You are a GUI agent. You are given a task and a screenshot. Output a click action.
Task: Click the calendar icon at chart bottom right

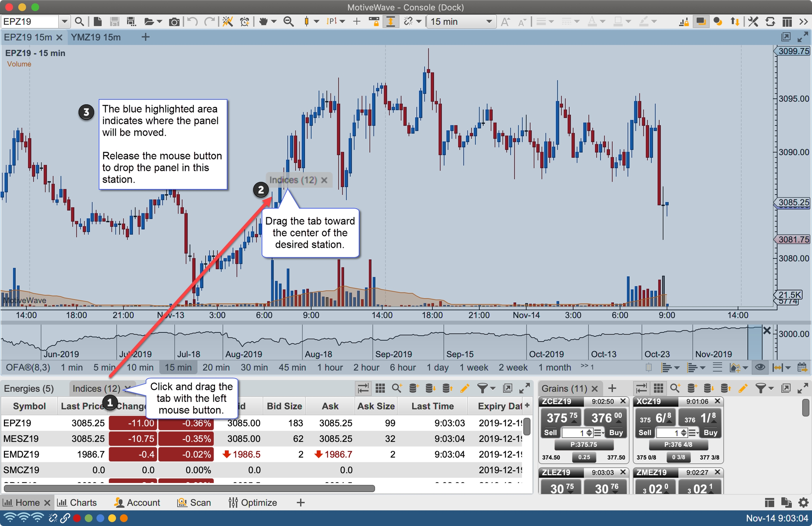click(x=802, y=367)
